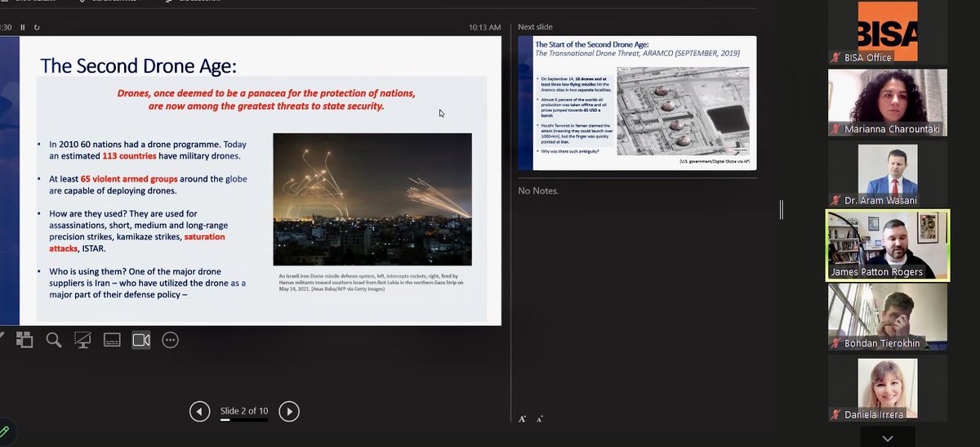Pause the presentation timer

coord(23,27)
